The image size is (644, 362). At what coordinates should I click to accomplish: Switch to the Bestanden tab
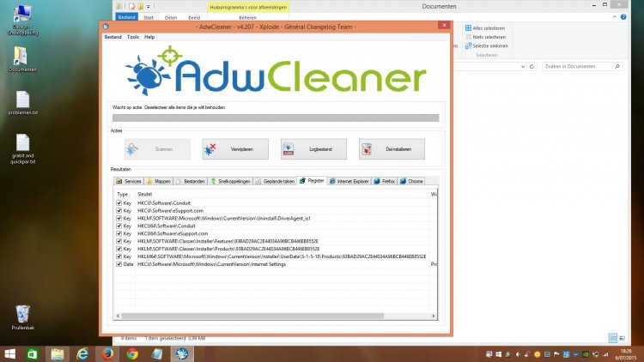[190, 181]
